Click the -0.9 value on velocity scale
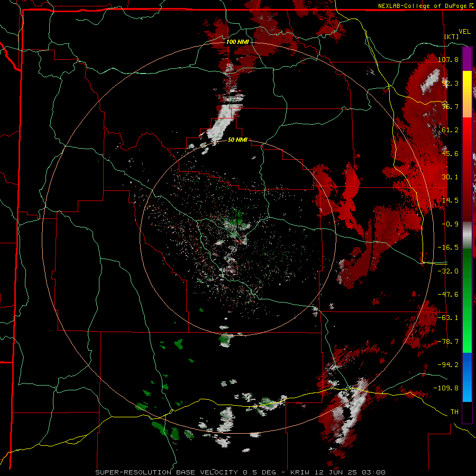 point(450,224)
